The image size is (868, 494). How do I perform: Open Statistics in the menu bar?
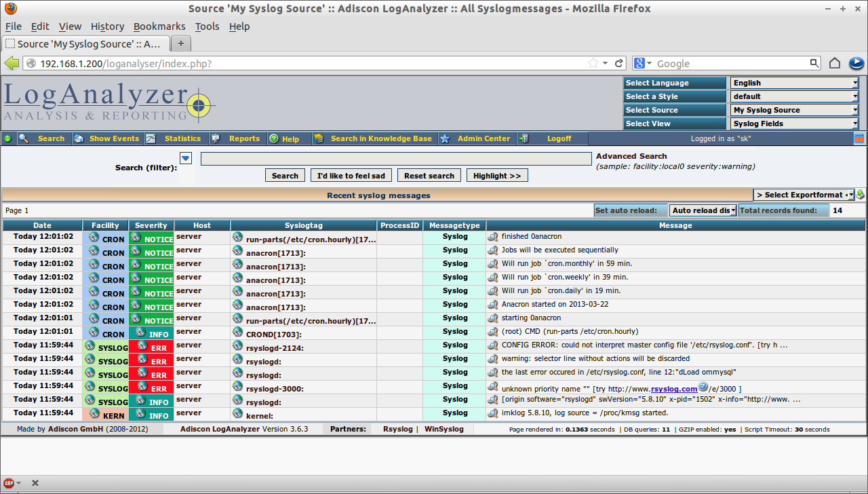(x=183, y=138)
